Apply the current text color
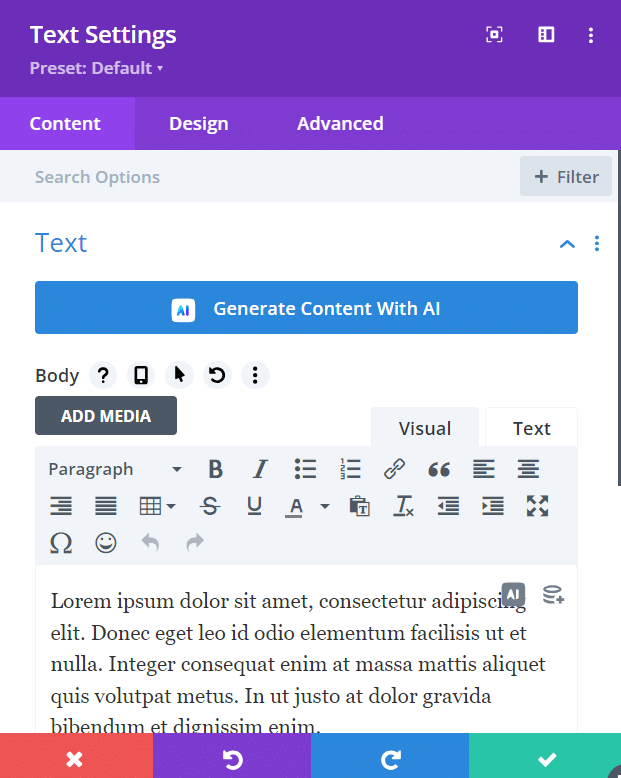621x778 pixels. [x=294, y=507]
